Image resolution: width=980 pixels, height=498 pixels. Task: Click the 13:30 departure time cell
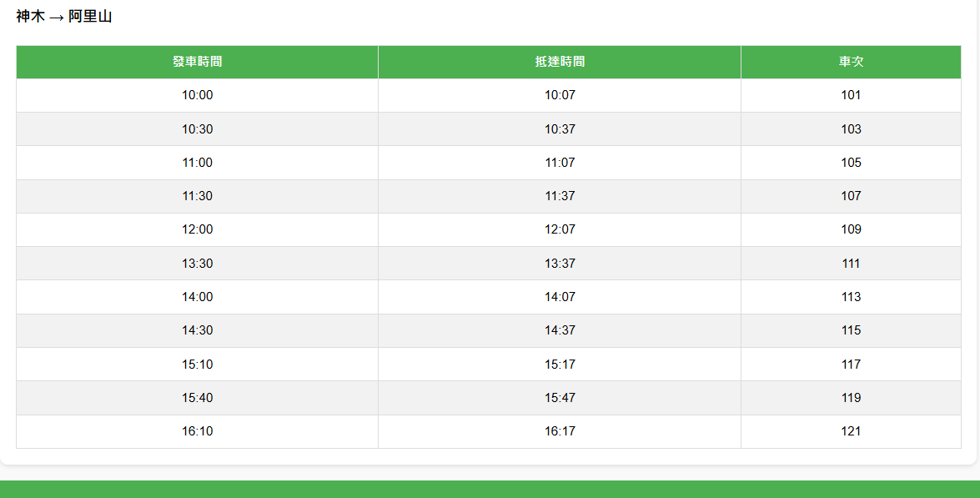coord(197,264)
